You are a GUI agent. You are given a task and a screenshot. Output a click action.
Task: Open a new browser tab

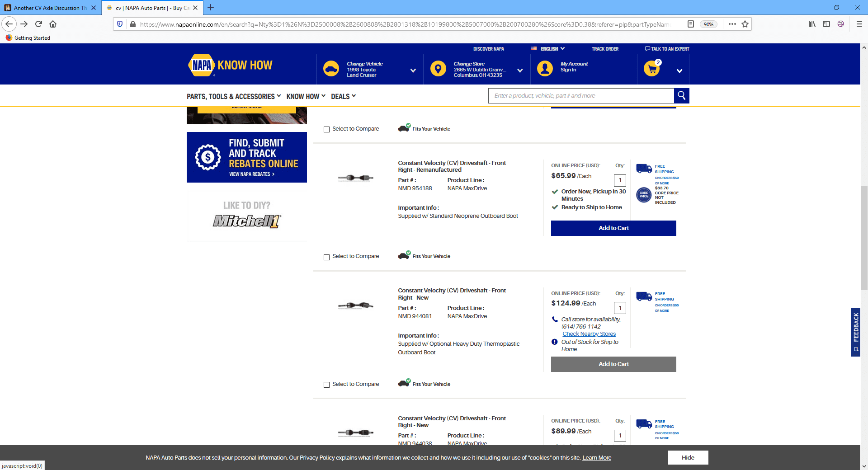click(211, 7)
